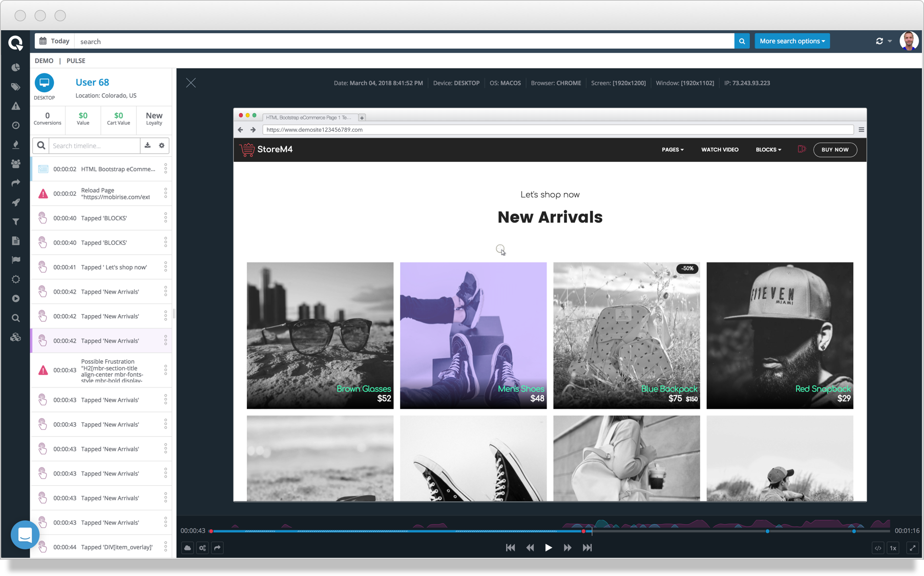Select 'Tapped DIV[item_overlay]' timeline event
Viewport: 924px width, 576px height.
click(101, 547)
